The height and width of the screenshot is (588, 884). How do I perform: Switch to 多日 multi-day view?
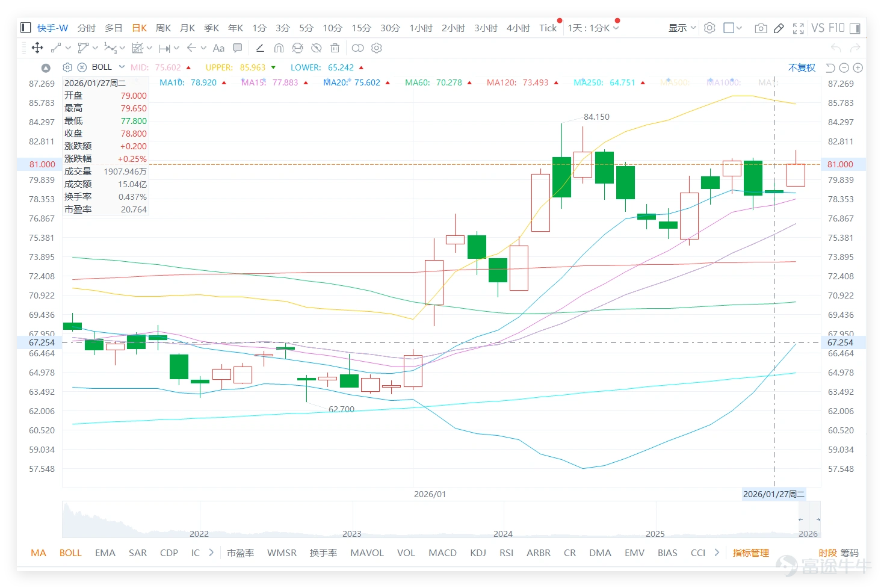[114, 28]
